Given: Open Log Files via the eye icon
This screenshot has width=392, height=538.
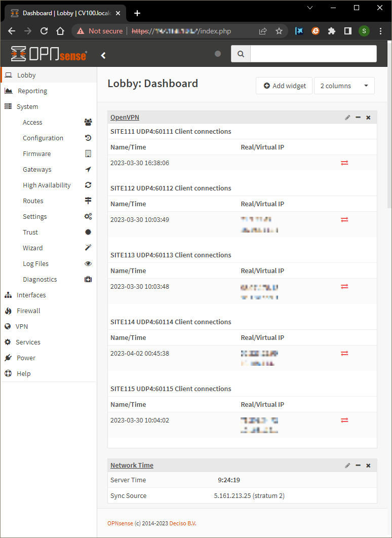Looking at the screenshot, I should (88, 263).
